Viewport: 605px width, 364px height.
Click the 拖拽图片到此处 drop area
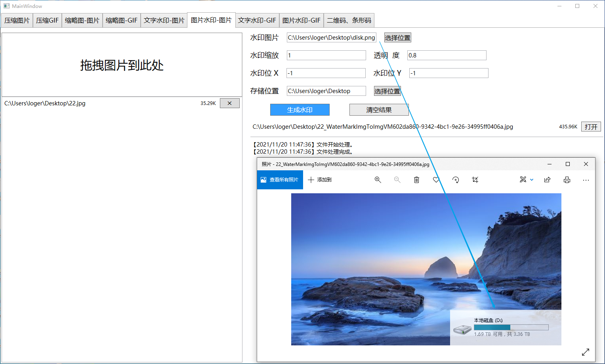pyautogui.click(x=122, y=65)
